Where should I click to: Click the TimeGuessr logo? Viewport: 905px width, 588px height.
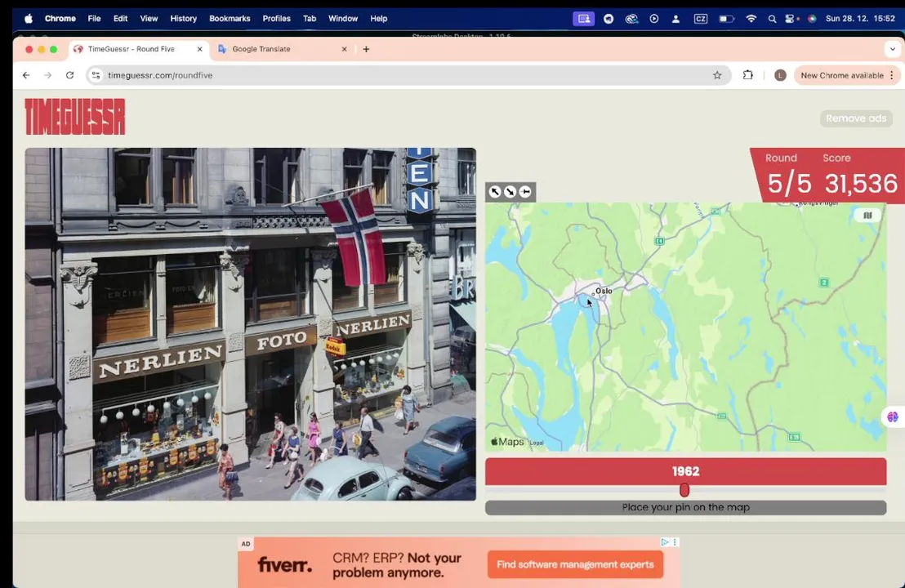(74, 117)
